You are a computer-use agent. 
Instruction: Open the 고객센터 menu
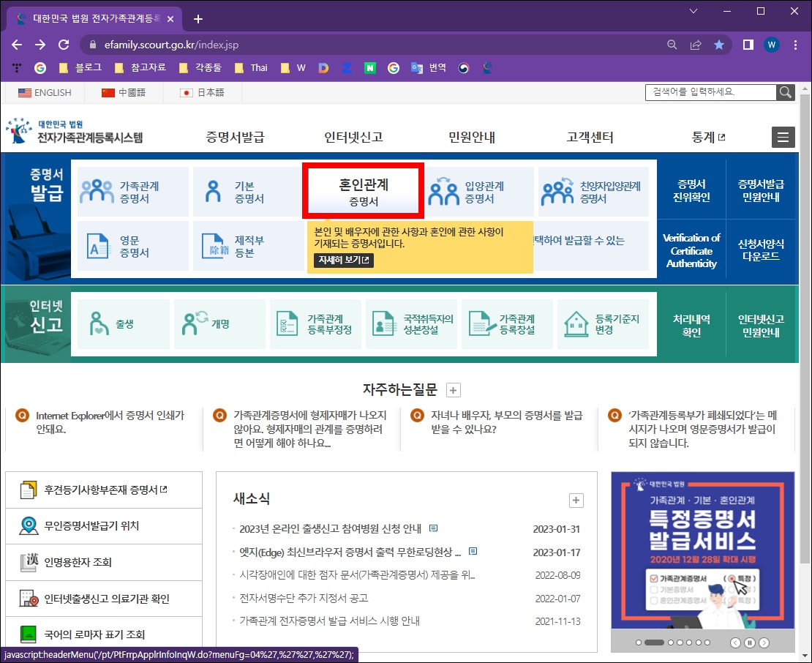click(x=590, y=137)
